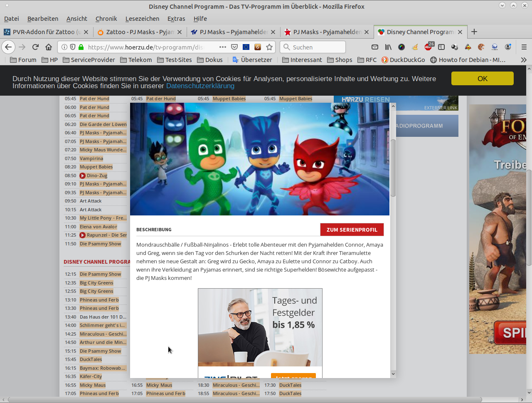
Task: Go back with the browser back arrow
Action: [8, 47]
